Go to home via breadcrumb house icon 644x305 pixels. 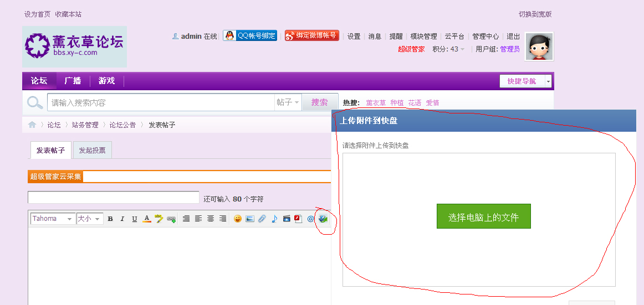pyautogui.click(x=32, y=125)
